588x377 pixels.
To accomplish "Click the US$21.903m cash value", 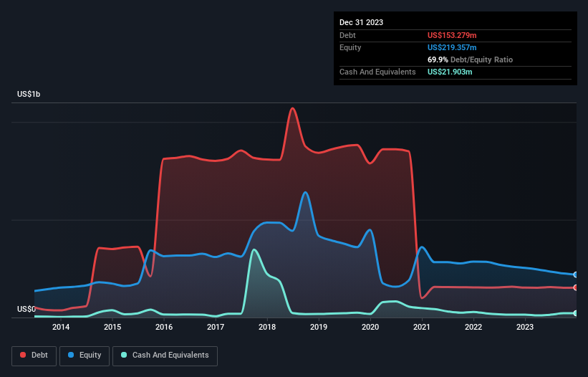I will pos(450,72).
